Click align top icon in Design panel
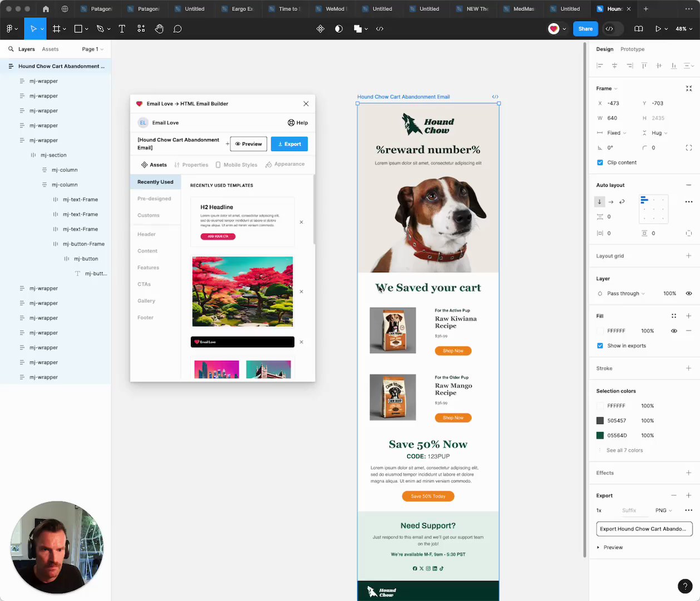The image size is (700, 601). 644,66
